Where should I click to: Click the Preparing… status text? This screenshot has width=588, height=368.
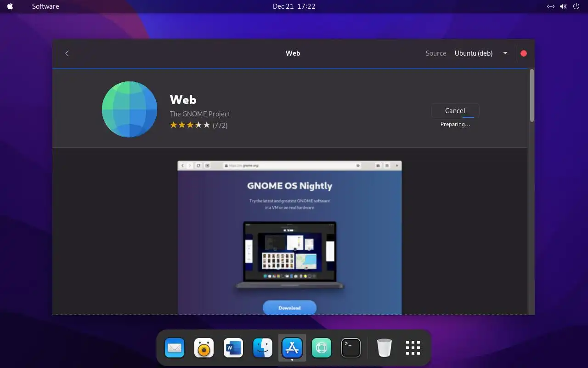click(455, 124)
